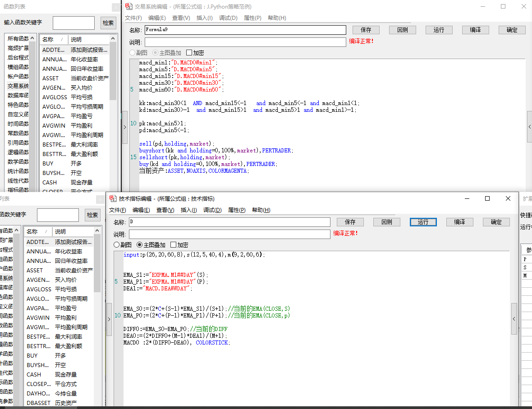Select 副图 radio in 技术指标编辑 window
The width and height of the screenshot is (532, 409).
117,245
